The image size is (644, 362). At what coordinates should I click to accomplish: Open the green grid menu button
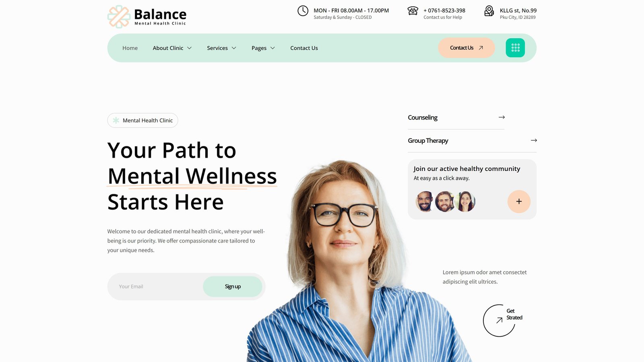pyautogui.click(x=515, y=48)
